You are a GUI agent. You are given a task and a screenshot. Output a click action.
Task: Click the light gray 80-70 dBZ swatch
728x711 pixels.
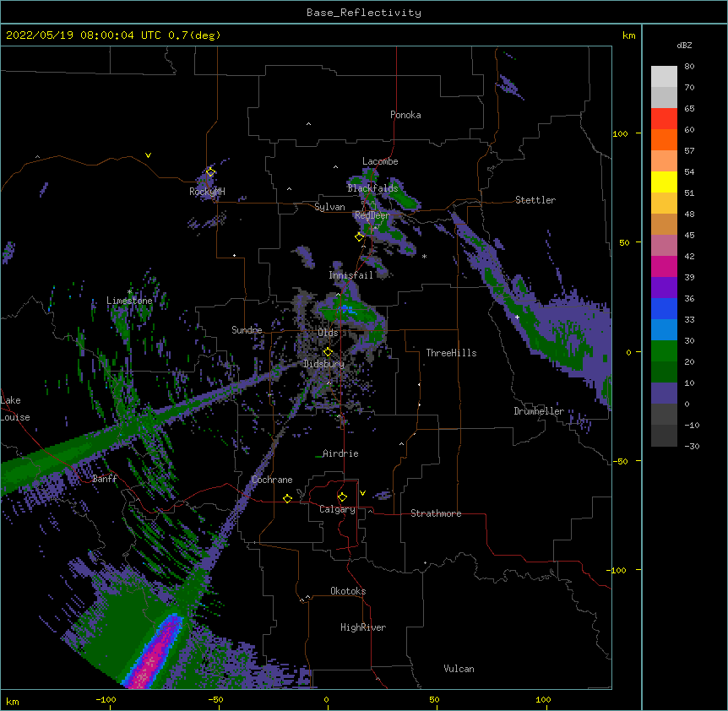coord(664,77)
